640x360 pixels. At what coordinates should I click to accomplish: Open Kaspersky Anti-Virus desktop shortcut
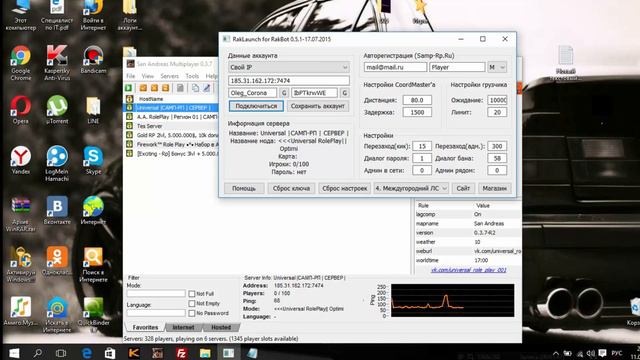tap(57, 62)
